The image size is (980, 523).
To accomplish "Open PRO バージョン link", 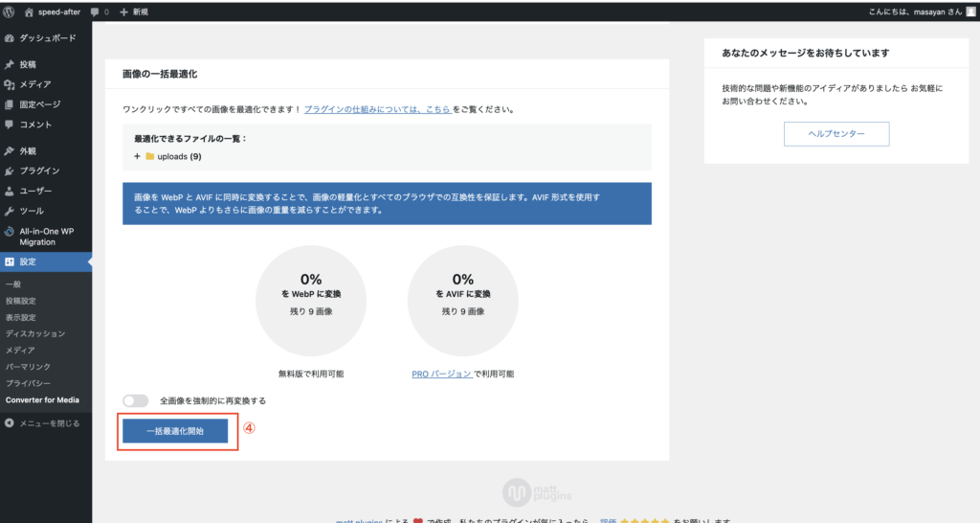I will pos(441,374).
